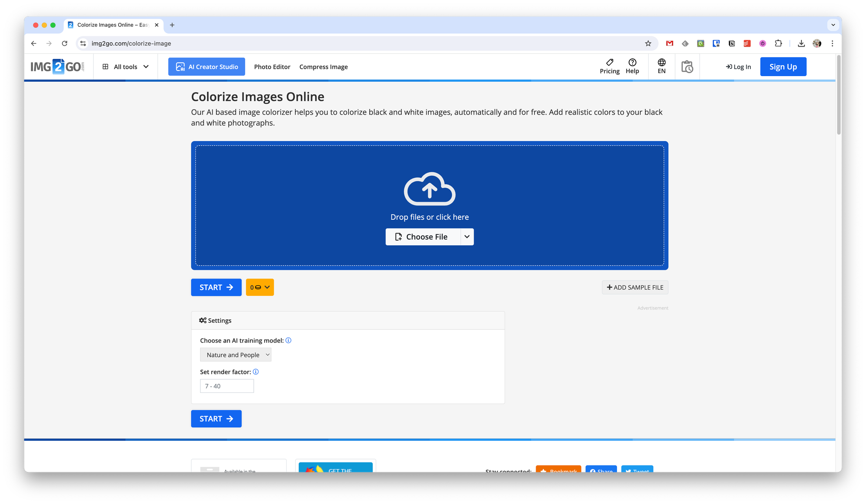The width and height of the screenshot is (866, 504).
Task: Bookmark this page with the star icon
Action: [648, 43]
